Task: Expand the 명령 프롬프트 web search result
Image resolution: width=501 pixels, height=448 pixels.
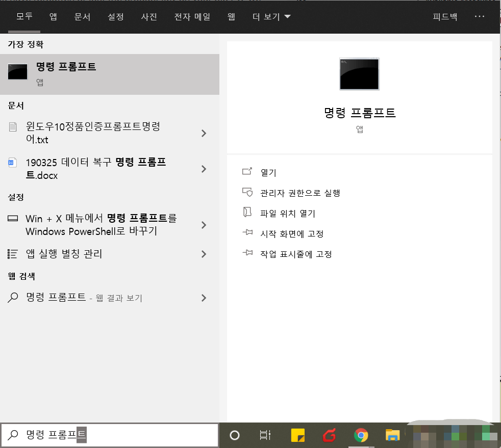Action: pyautogui.click(x=203, y=298)
